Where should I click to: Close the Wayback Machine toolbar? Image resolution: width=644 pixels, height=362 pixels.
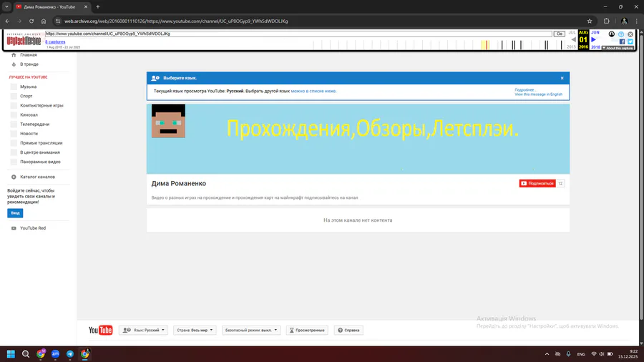tap(630, 34)
